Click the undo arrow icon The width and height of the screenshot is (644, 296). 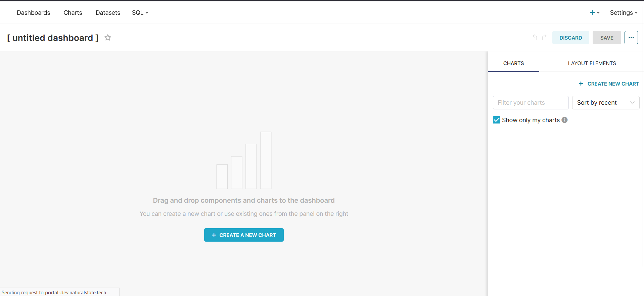(535, 37)
